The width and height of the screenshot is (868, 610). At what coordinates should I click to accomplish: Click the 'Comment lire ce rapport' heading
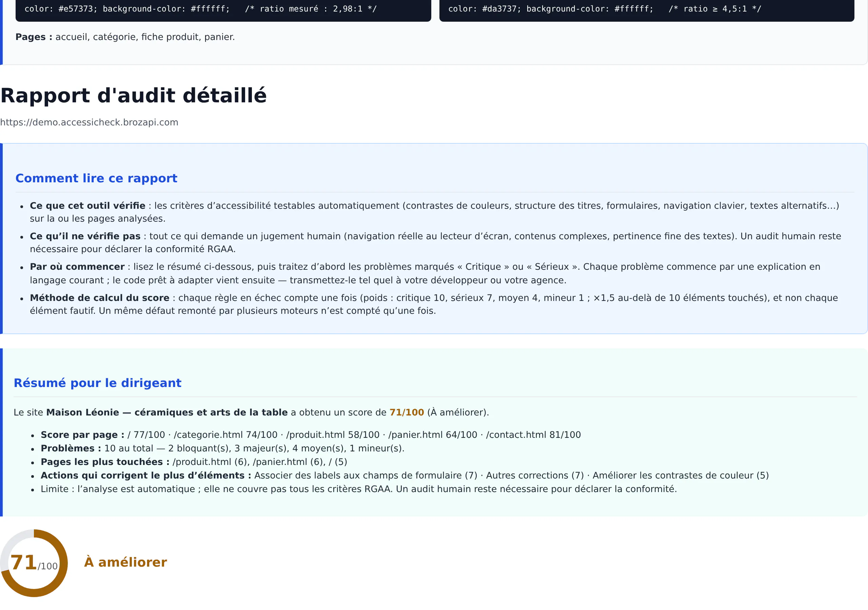click(x=96, y=178)
